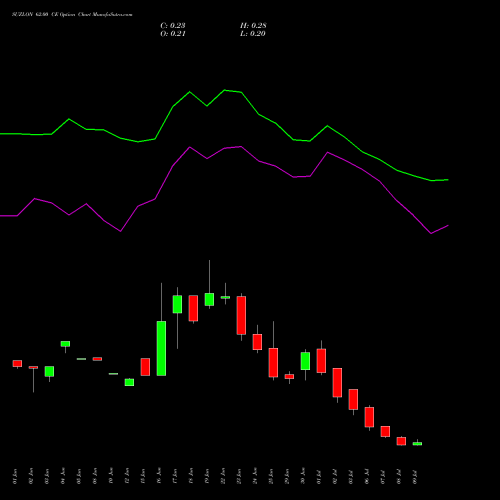Click the 01 Jun date label
The height and width of the screenshot is (500, 500).
(15, 476)
